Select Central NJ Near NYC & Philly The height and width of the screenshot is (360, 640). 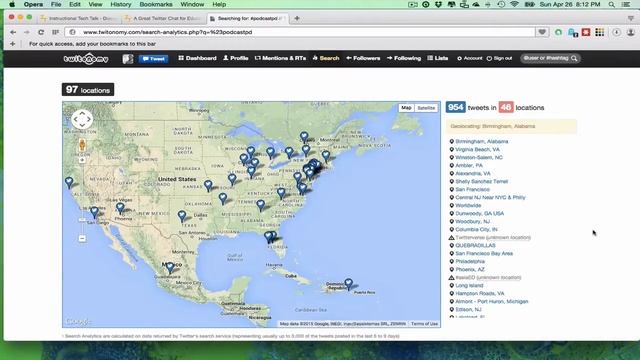pyautogui.click(x=490, y=197)
